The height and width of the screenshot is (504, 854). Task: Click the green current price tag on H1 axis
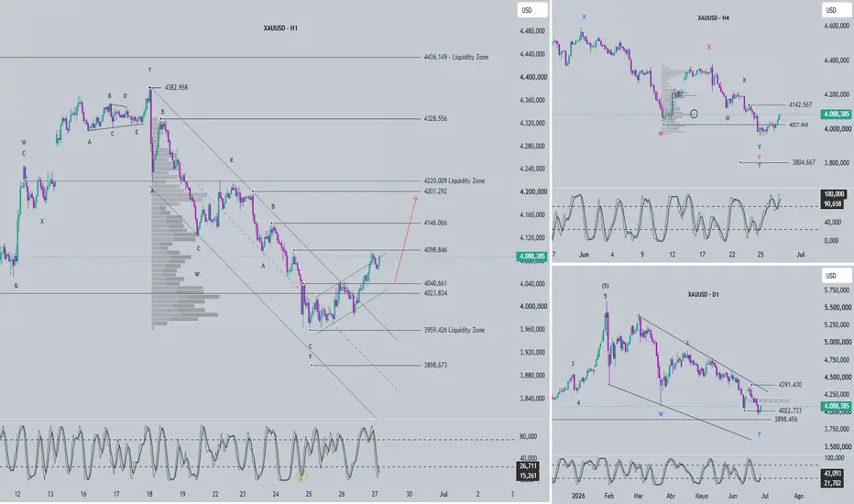point(531,256)
